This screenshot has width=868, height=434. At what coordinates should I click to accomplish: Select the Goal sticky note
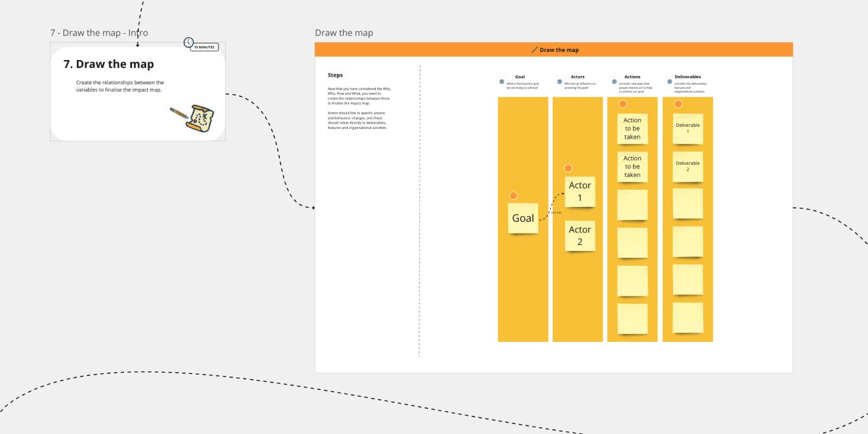tap(523, 218)
